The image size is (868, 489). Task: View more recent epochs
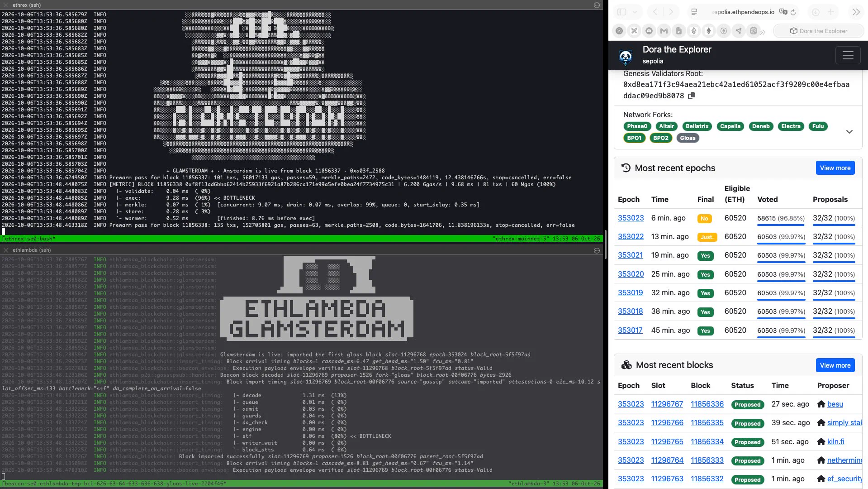click(835, 168)
